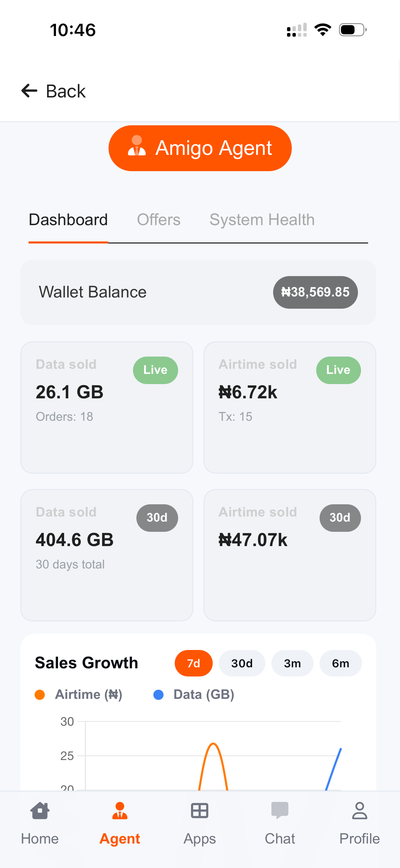Viewport: 400px width, 868px height.
Task: Tap the ₦38,569.85 wallet balance pill
Action: pos(315,292)
